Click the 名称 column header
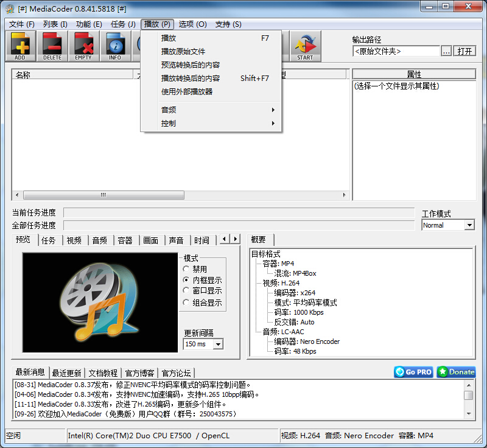487x448 pixels. (x=72, y=74)
